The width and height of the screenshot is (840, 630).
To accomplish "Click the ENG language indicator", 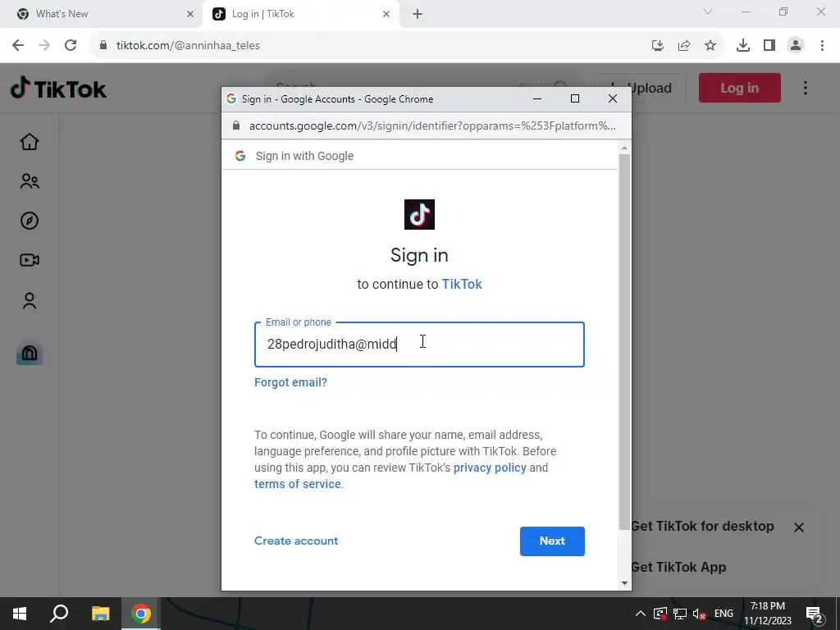I will (724, 614).
